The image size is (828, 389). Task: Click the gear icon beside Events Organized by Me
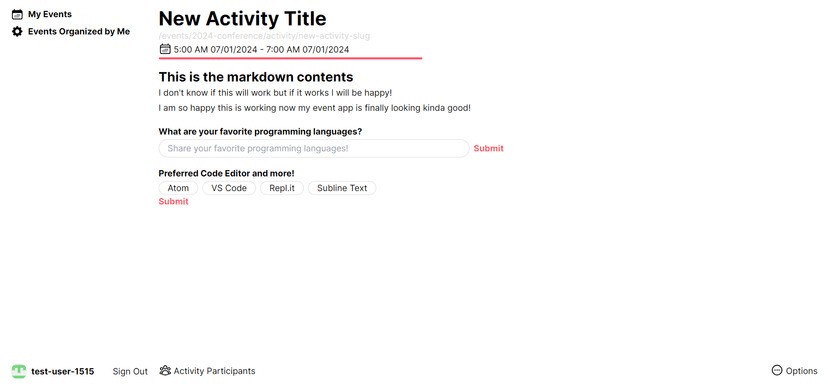click(17, 32)
